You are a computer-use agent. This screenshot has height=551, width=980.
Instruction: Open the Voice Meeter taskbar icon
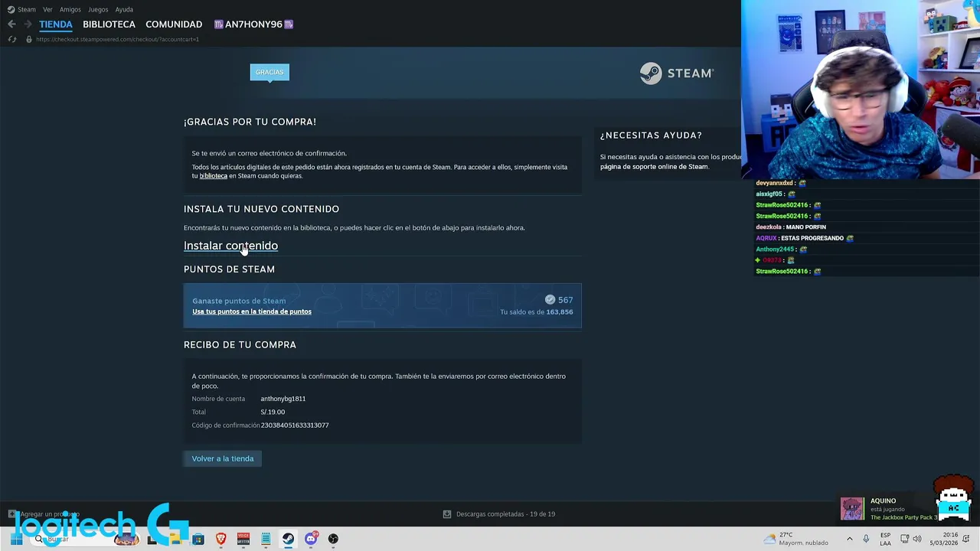click(243, 539)
